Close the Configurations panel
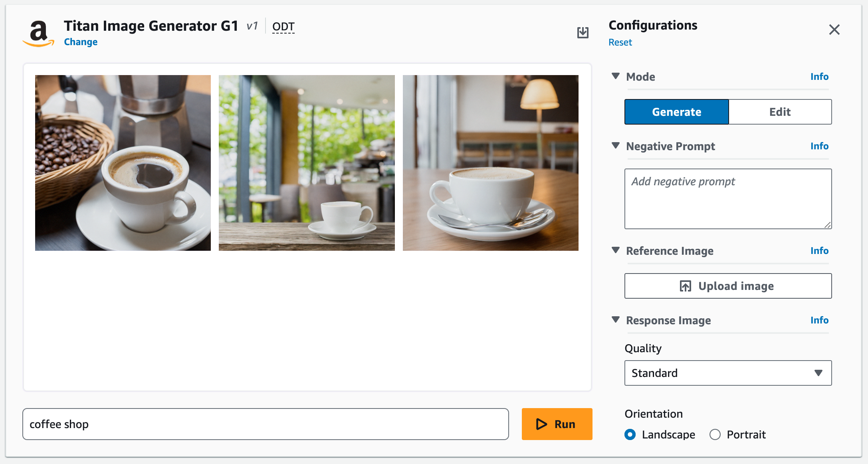Image resolution: width=868 pixels, height=464 pixels. click(834, 30)
